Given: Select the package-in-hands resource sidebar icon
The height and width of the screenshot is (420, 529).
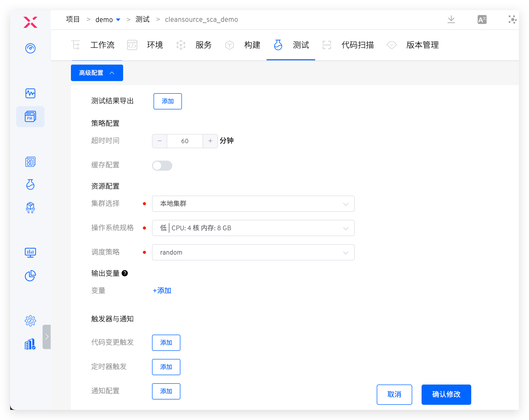Looking at the screenshot, I should [x=30, y=208].
